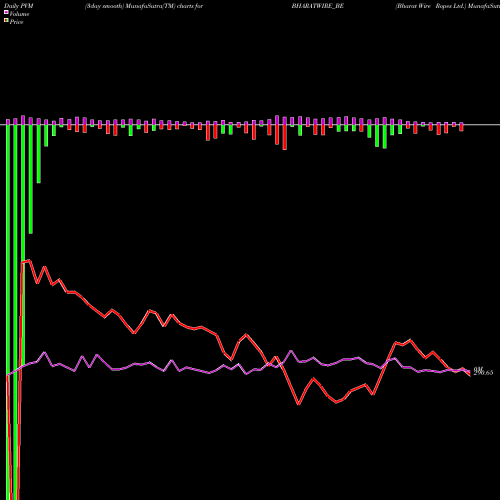Click the Daily PVM title text
The height and width of the screenshot is (500, 500).
(x=19, y=6)
